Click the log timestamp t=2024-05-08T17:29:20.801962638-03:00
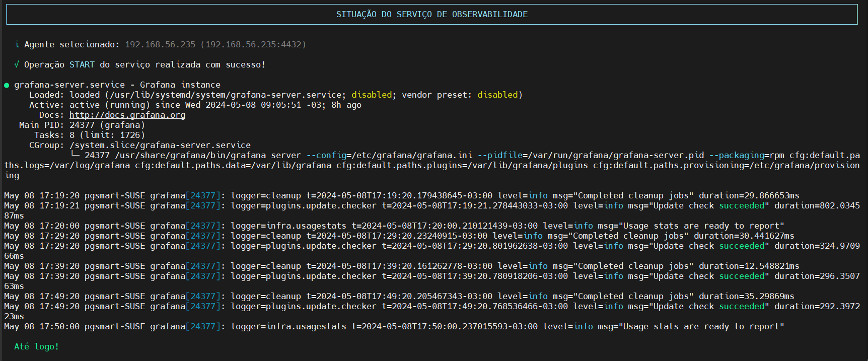 point(475,246)
